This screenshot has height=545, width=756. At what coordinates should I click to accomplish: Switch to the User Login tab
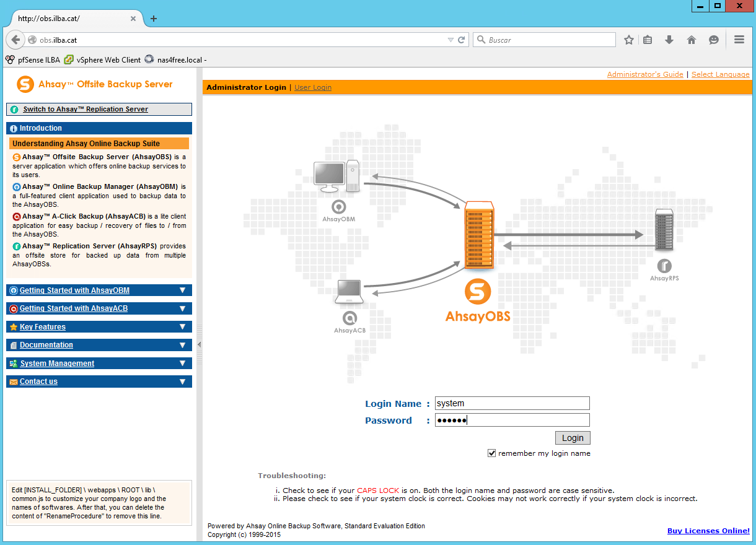coord(313,87)
